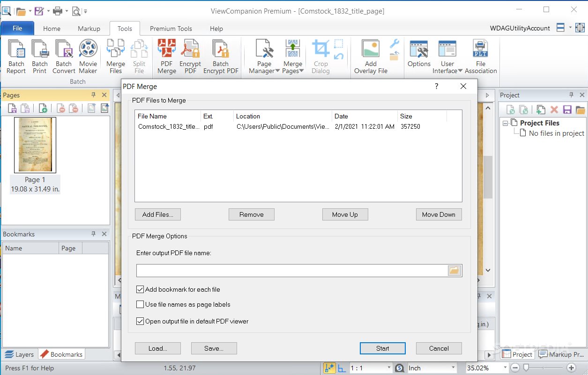The width and height of the screenshot is (588, 375).
Task: Select the Merge Files tool
Action: (x=116, y=57)
